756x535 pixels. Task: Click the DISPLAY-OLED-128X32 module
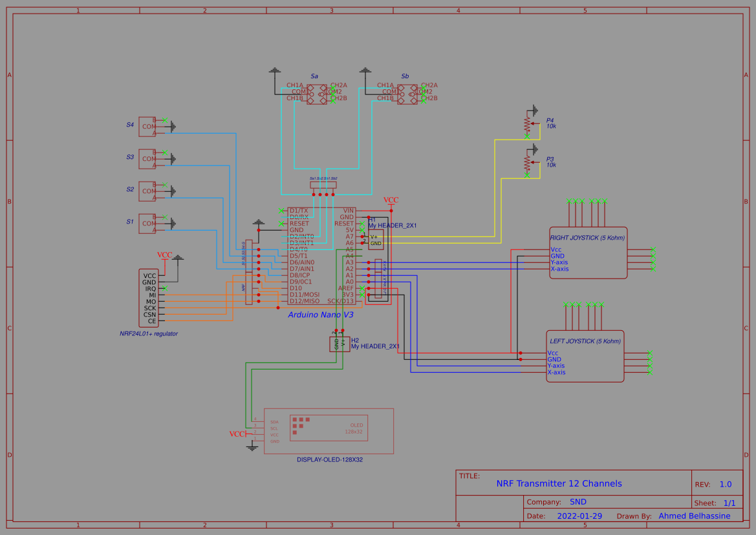(330, 430)
